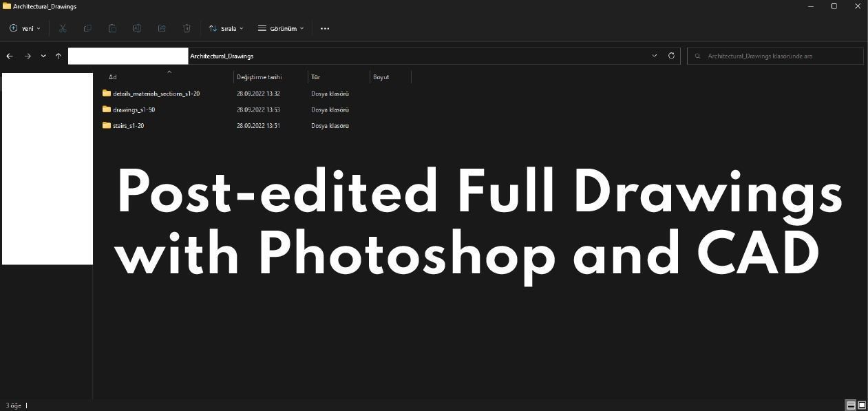This screenshot has width=868, height=411.
Task: Go up one folder level arrow
Action: [x=59, y=56]
